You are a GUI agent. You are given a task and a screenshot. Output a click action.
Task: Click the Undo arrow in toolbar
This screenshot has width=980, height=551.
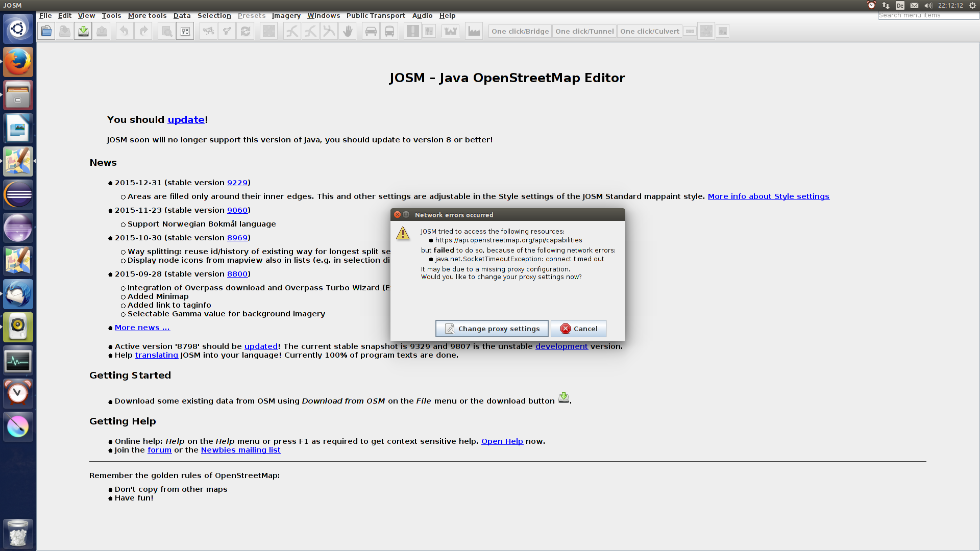pyautogui.click(x=124, y=31)
